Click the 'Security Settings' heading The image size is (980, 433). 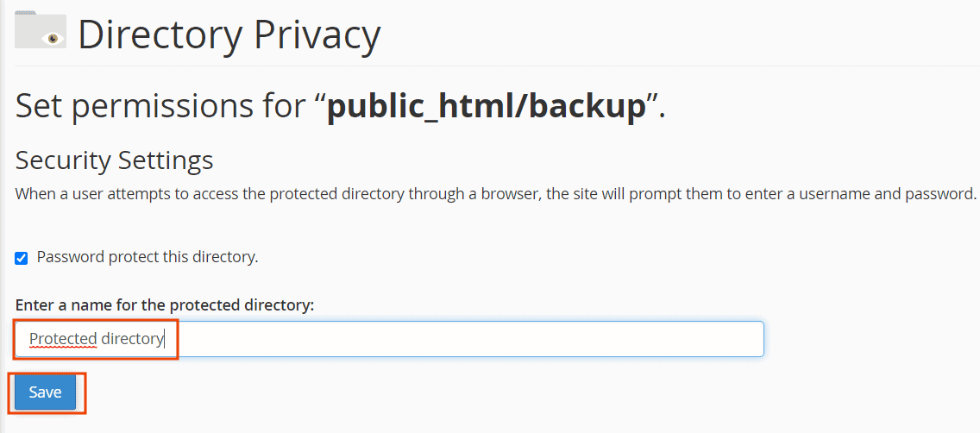click(115, 160)
